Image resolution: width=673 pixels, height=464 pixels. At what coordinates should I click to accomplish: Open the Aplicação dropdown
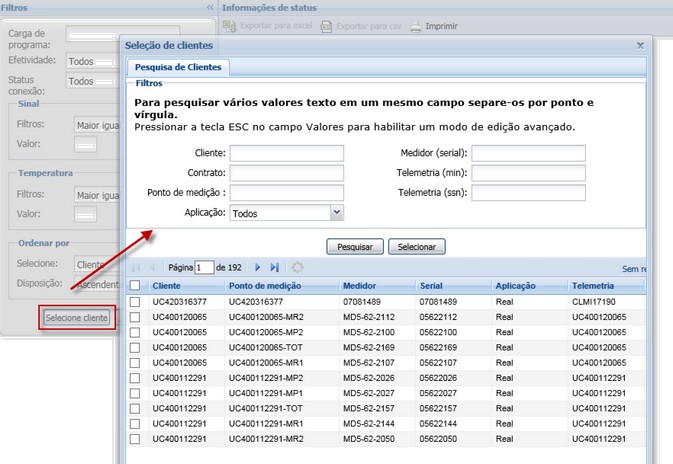336,213
